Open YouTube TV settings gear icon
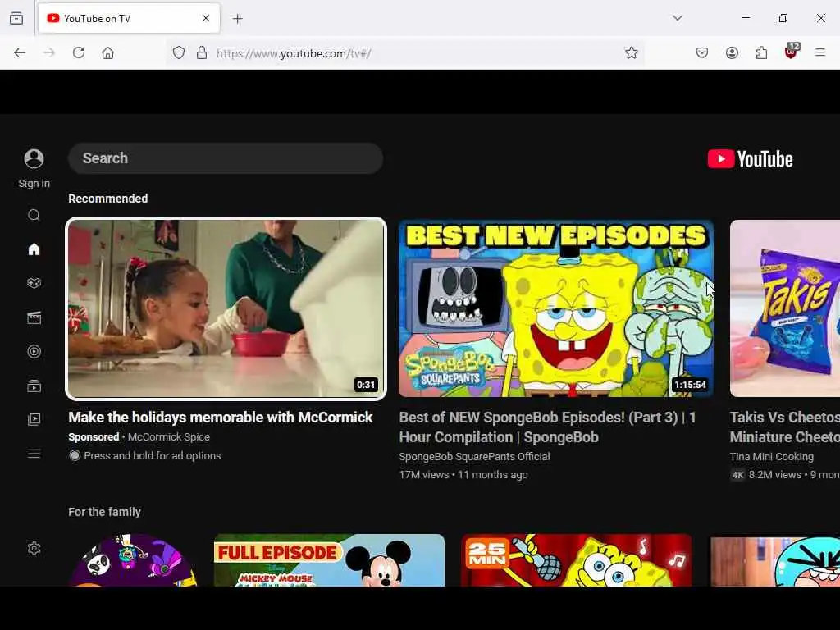The width and height of the screenshot is (840, 630). pyautogui.click(x=34, y=548)
